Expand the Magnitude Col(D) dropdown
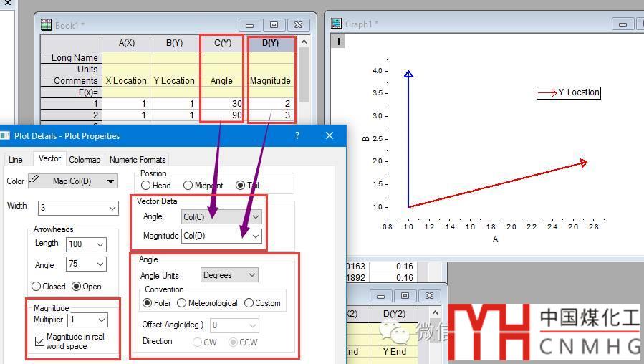Screen dimensions: 644x364 click(x=221, y=235)
